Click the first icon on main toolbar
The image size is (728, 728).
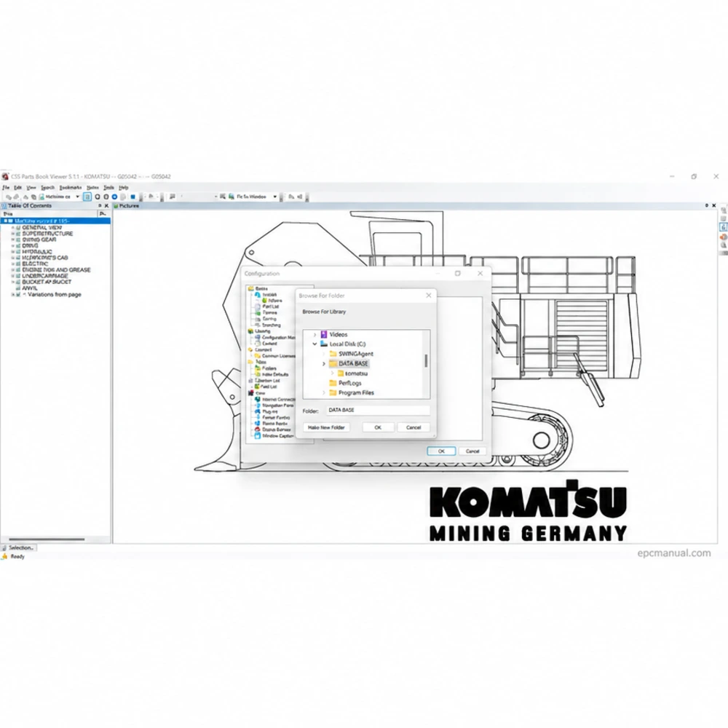pyautogui.click(x=8, y=197)
